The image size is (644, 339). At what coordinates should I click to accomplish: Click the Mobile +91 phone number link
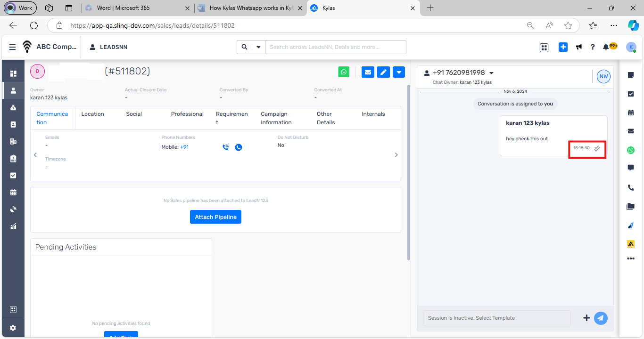pyautogui.click(x=184, y=147)
